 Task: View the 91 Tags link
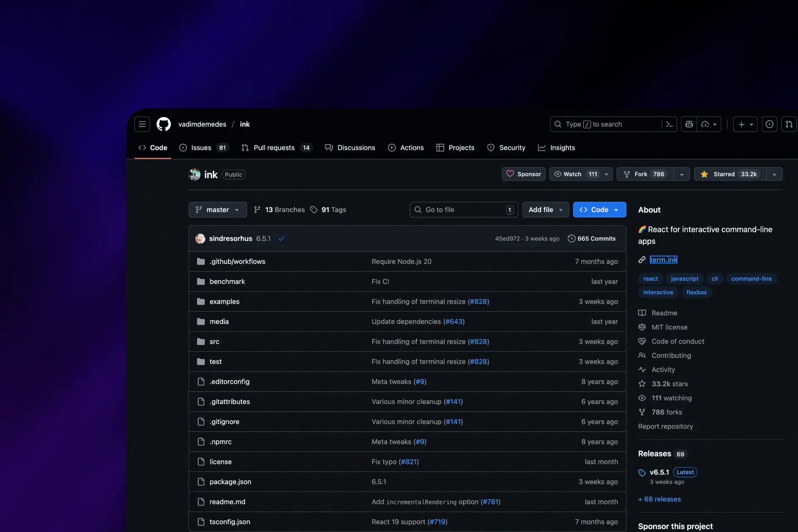(328, 210)
